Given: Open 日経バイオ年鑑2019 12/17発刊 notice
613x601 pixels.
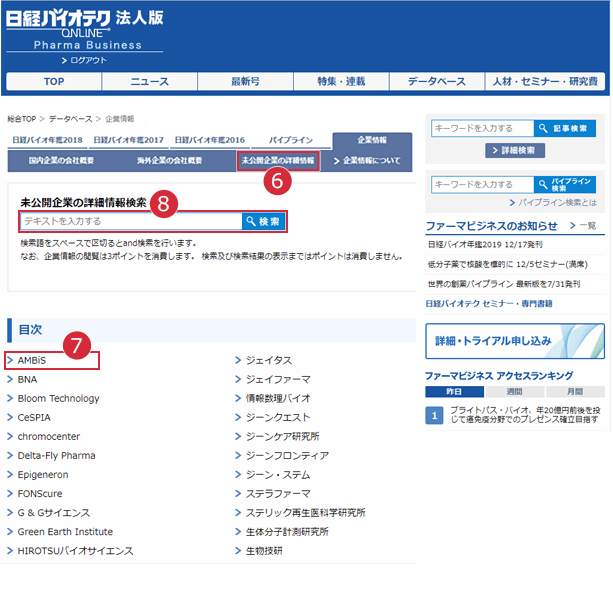Looking at the screenshot, I should 485,245.
